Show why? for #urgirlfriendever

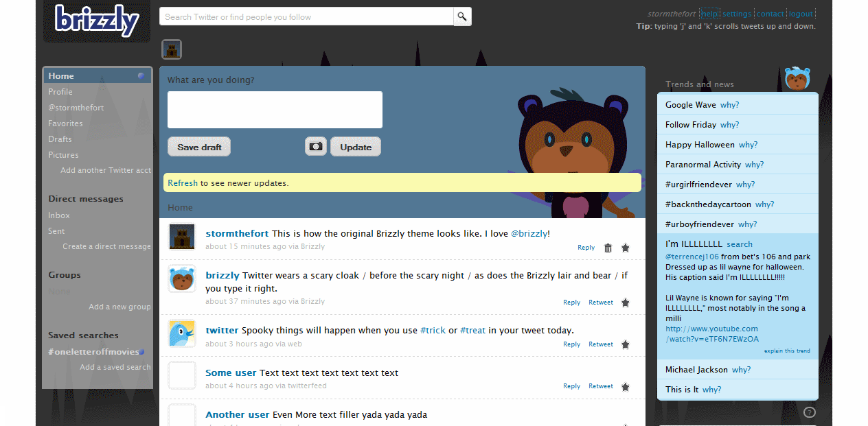point(745,185)
